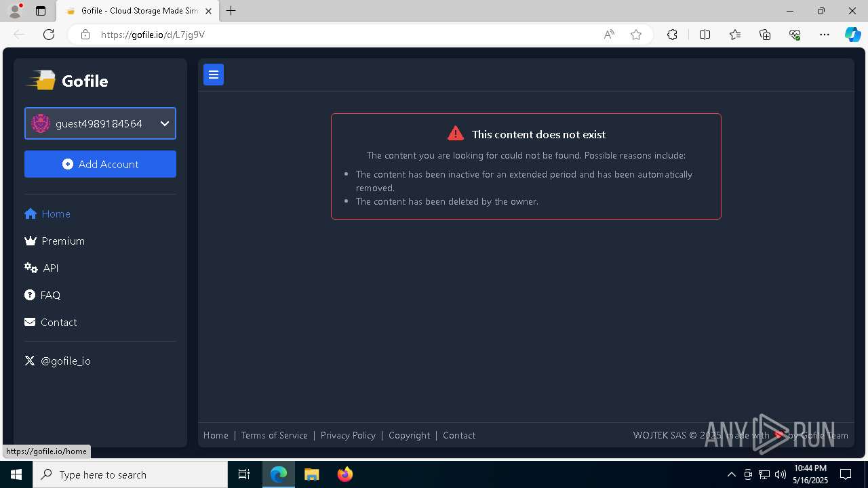Open a new tab with plus button
The image size is (868, 488).
(x=231, y=11)
